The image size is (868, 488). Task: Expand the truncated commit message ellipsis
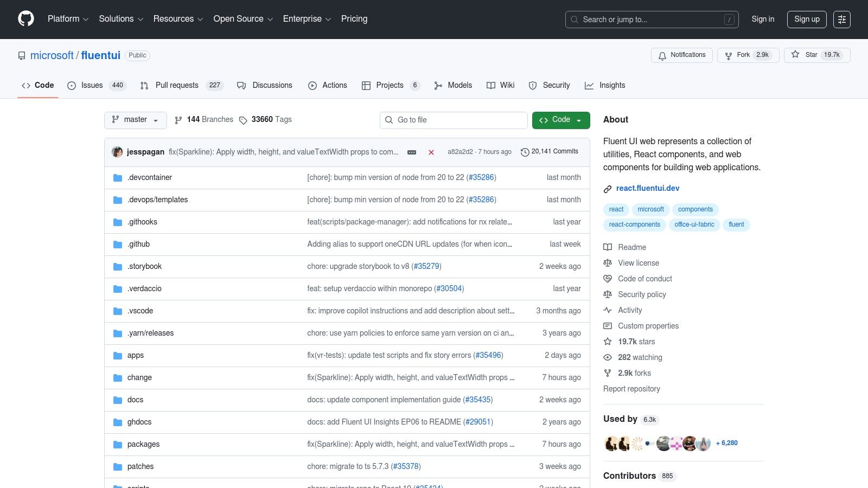411,152
